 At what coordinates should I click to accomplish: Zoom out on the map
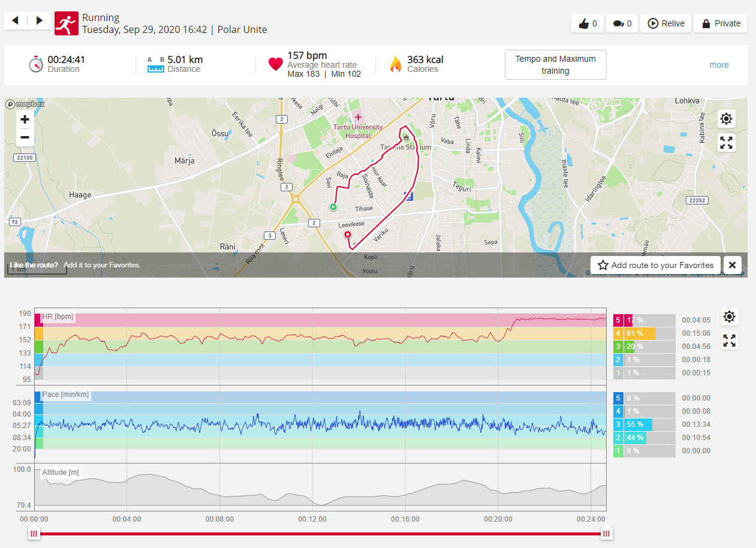(25, 137)
